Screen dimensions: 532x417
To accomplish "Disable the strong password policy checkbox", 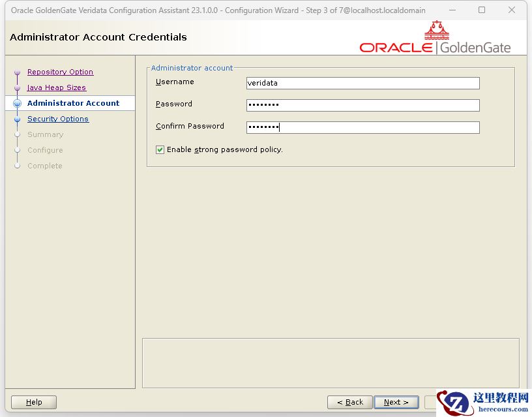I will coord(160,149).
